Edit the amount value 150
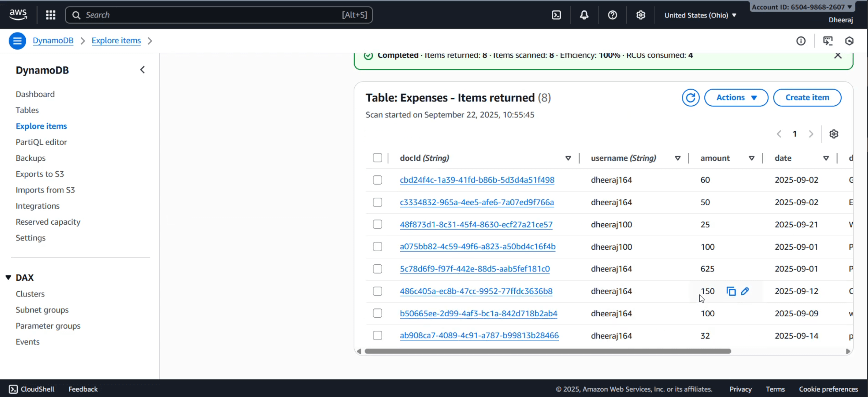868x397 pixels. point(745,291)
